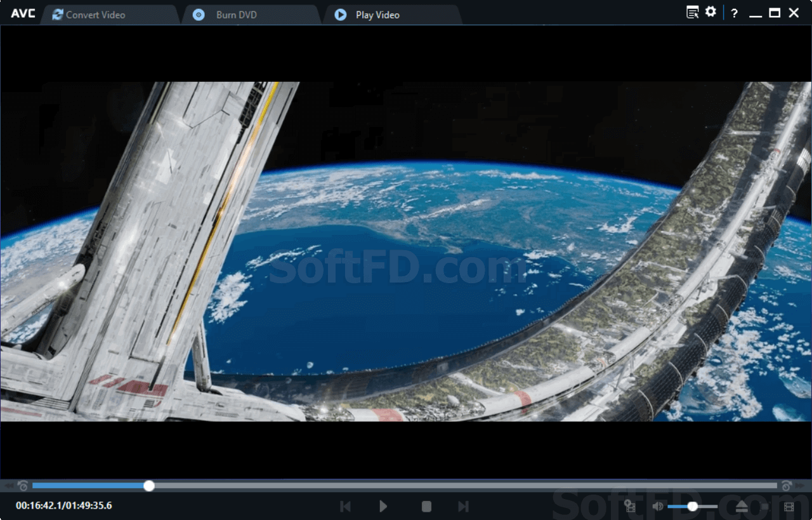
Task: Click the video frame showing Earth
Action: coord(406,251)
